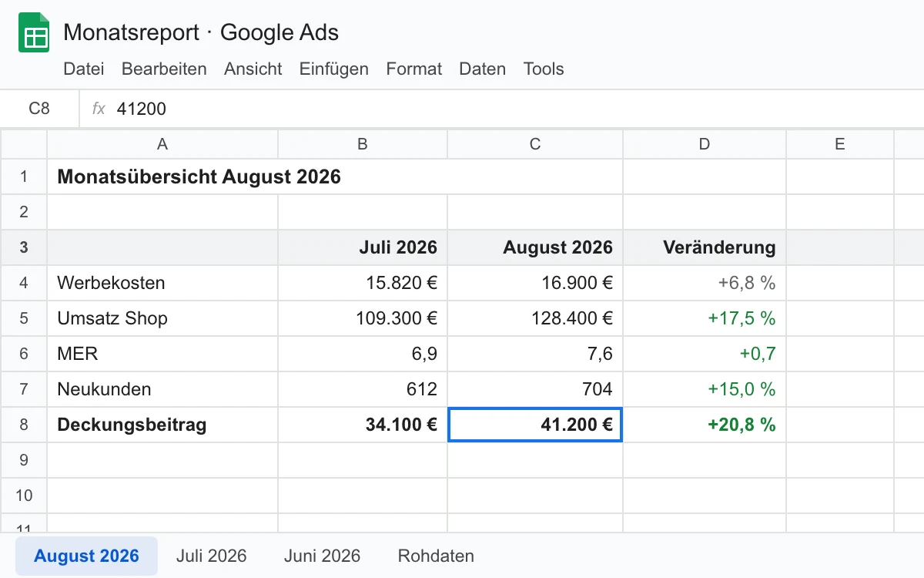Click the Deckungsbeitrag label cell
This screenshot has height=578, width=924.
tap(162, 425)
